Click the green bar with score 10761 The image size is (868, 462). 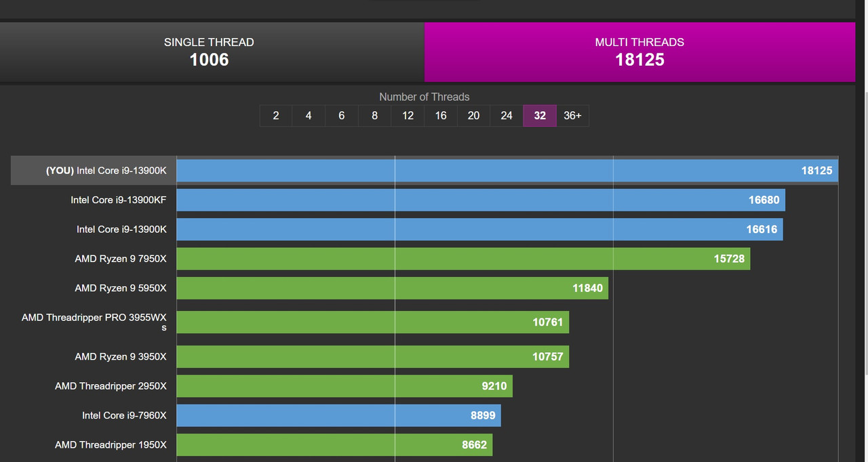coord(373,322)
